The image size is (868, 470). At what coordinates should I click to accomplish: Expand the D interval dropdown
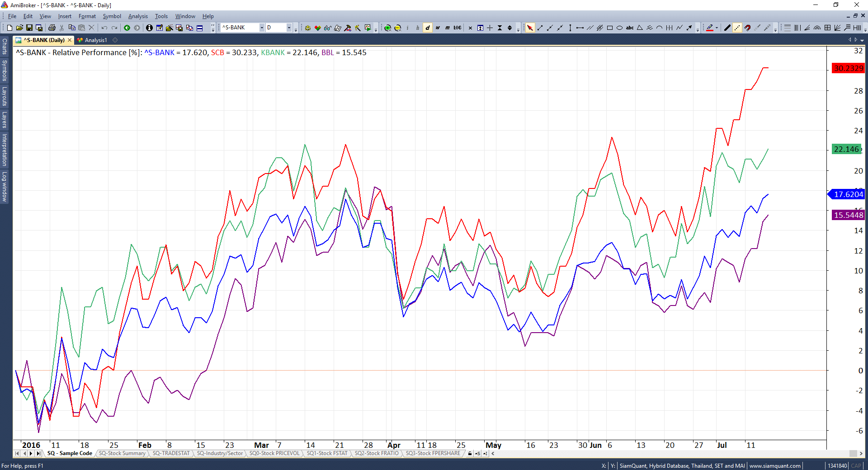289,28
